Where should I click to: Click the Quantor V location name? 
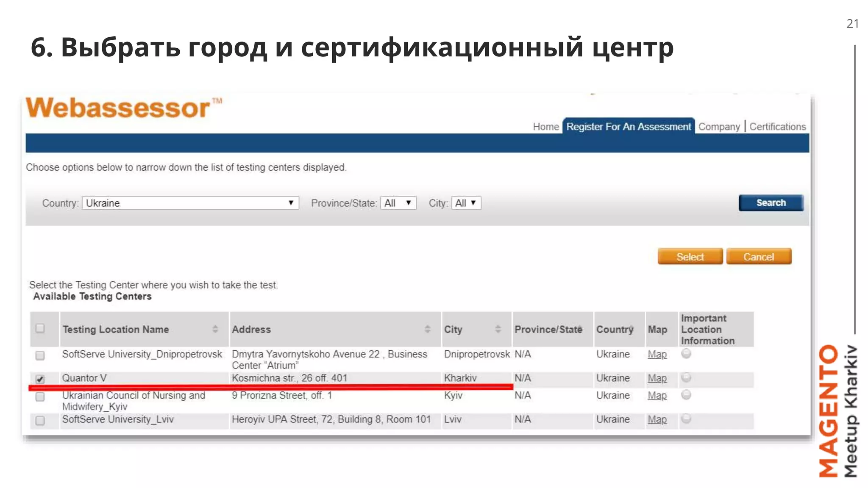pyautogui.click(x=84, y=378)
